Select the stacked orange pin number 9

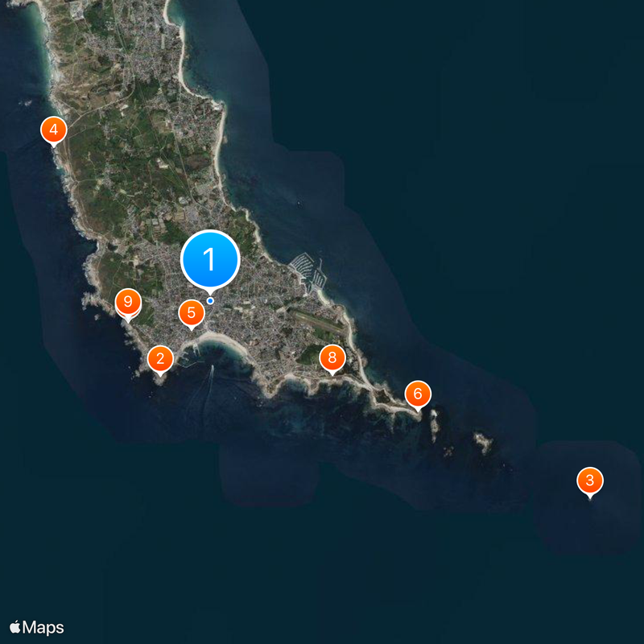128,304
